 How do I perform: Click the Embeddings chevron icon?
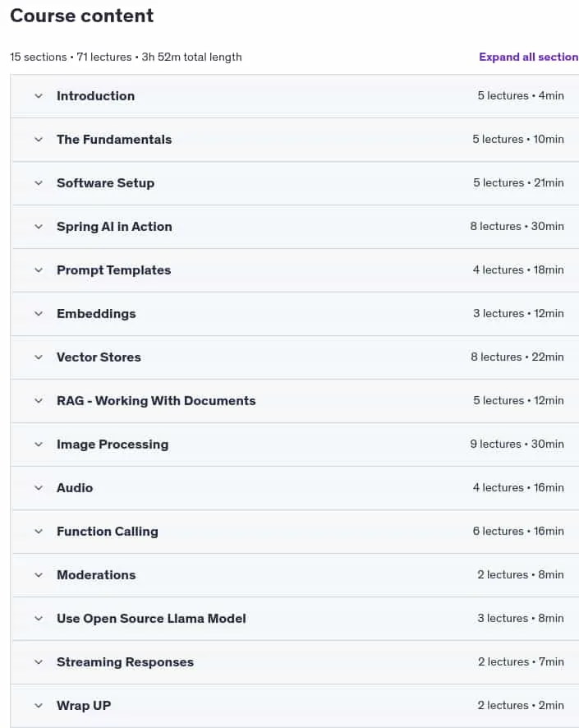pyautogui.click(x=39, y=314)
